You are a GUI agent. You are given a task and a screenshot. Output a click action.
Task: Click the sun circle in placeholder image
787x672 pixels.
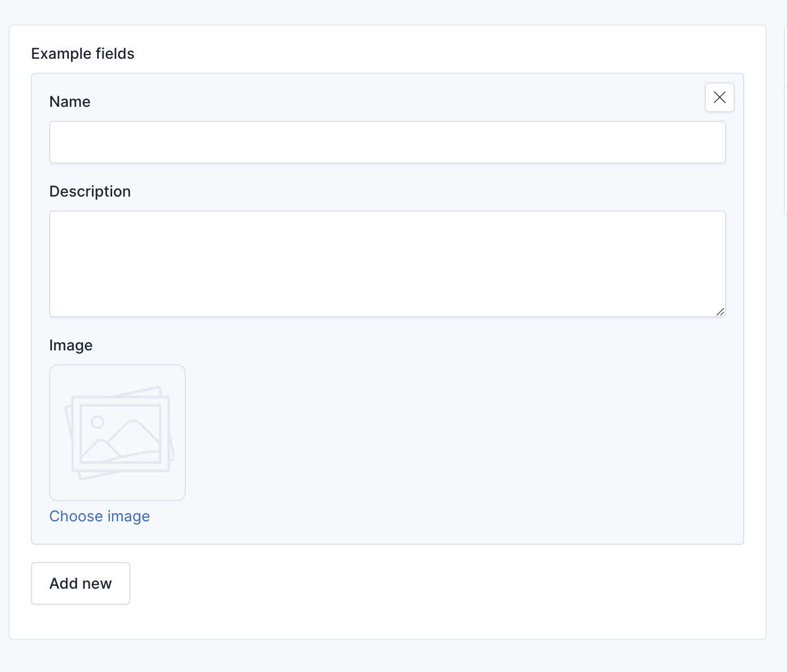(x=97, y=422)
